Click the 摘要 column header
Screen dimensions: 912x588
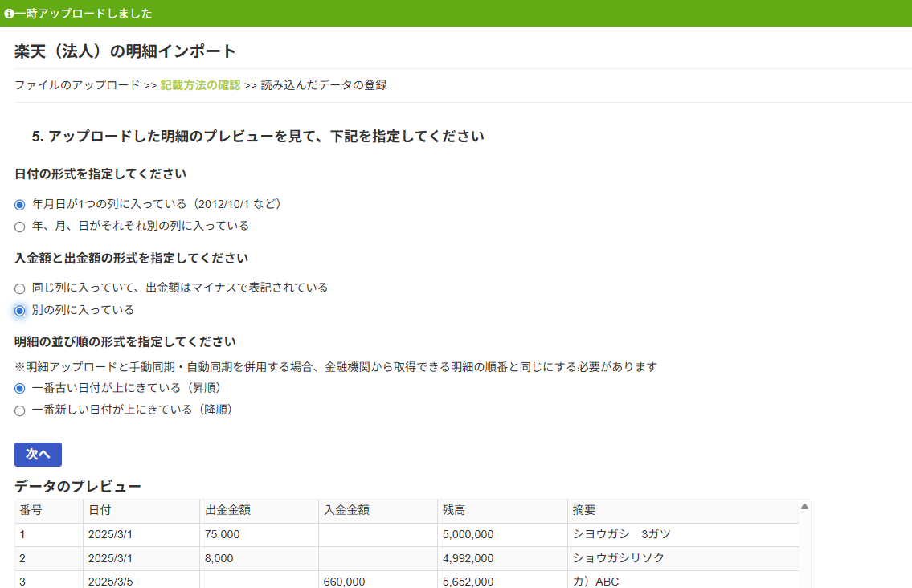584,511
